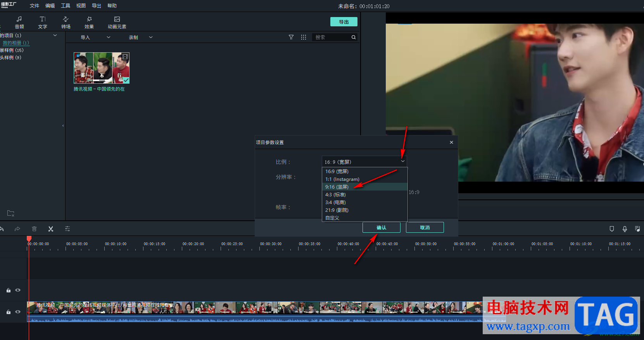Open the 文字 (Text) tool icon
The image size is (644, 340).
point(43,19)
